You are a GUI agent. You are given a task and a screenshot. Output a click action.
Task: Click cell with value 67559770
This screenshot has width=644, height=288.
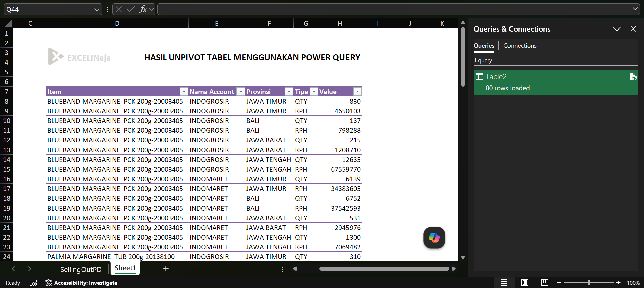[x=340, y=169]
